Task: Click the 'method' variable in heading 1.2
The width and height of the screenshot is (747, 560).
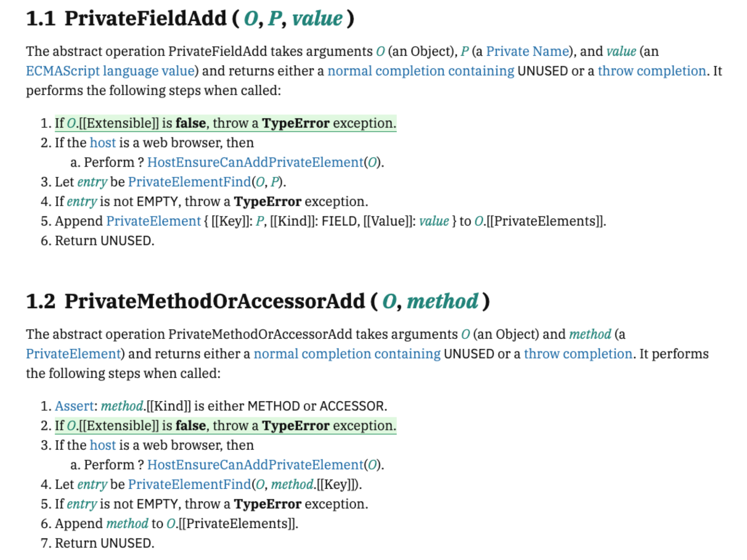Action: pyautogui.click(x=442, y=302)
